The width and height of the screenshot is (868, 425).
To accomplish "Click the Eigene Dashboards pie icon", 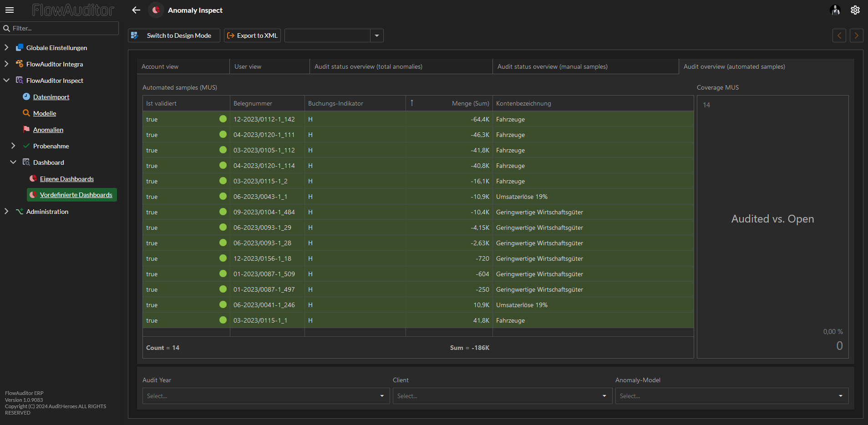I will (x=33, y=179).
